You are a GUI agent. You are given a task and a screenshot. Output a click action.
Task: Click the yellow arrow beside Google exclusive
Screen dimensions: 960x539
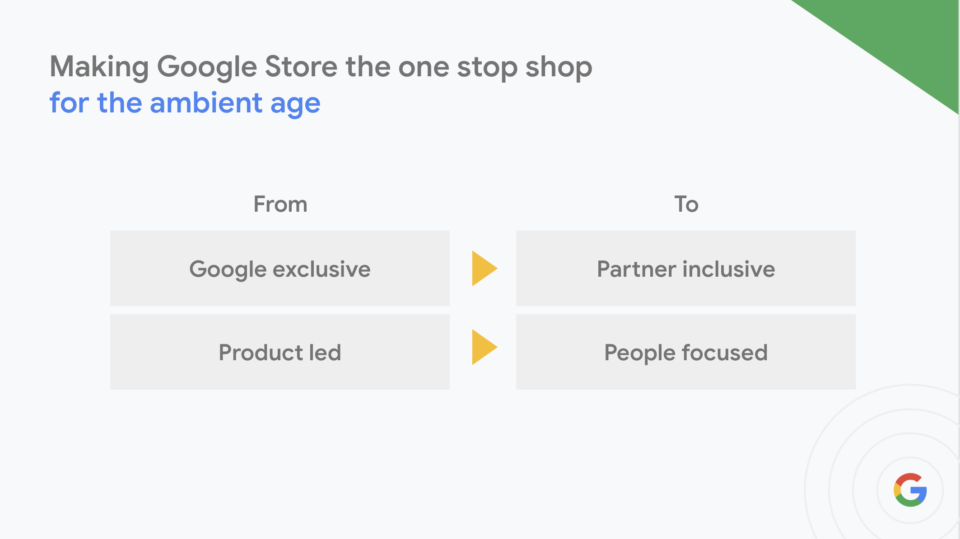tap(484, 268)
